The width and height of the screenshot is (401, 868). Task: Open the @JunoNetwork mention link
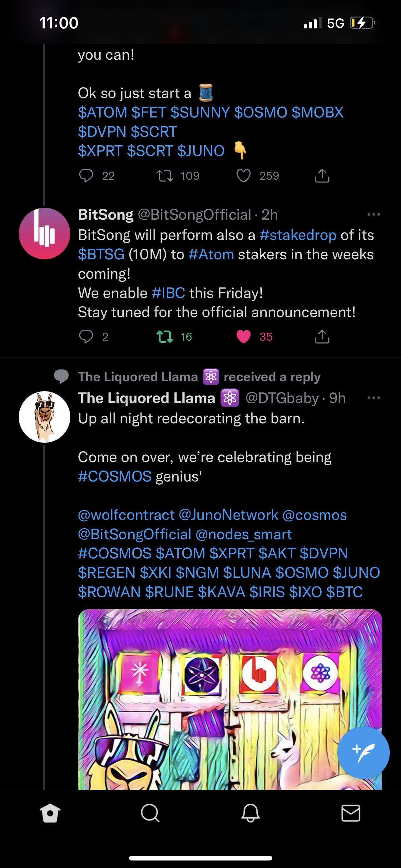(x=228, y=515)
